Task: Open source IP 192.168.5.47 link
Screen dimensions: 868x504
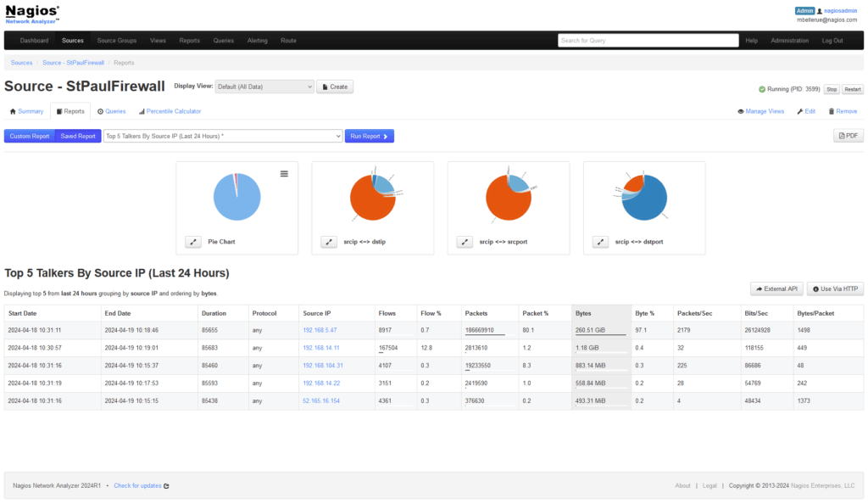Action: click(320, 329)
